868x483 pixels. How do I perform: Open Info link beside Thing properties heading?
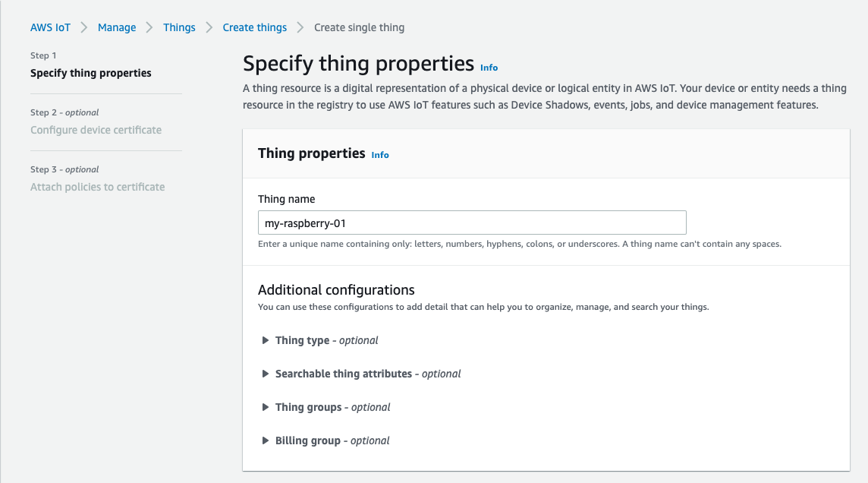pyautogui.click(x=380, y=155)
